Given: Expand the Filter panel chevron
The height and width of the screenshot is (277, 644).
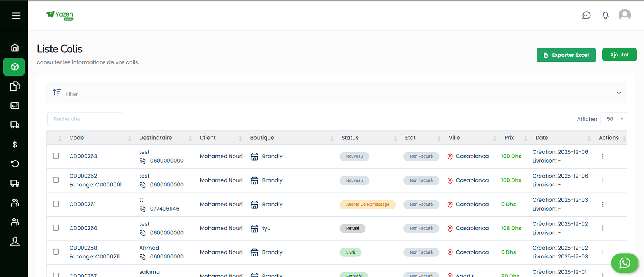Looking at the screenshot, I should pyautogui.click(x=619, y=93).
